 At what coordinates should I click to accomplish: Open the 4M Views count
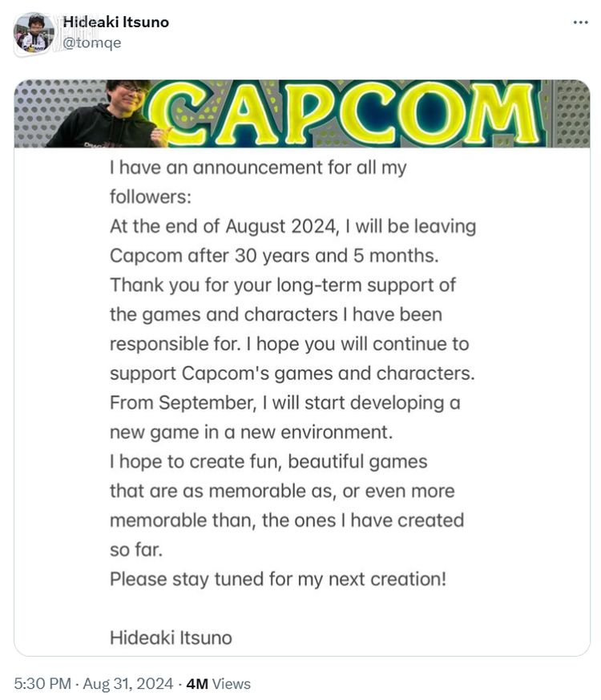(x=218, y=684)
